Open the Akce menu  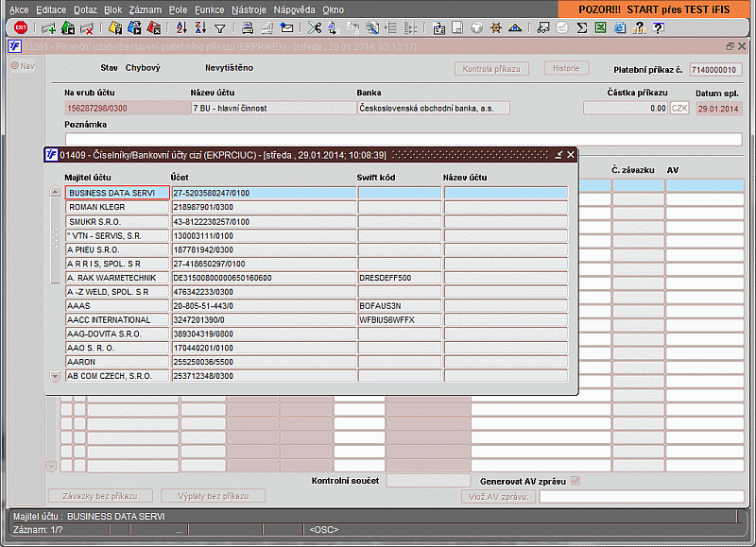pyautogui.click(x=19, y=9)
